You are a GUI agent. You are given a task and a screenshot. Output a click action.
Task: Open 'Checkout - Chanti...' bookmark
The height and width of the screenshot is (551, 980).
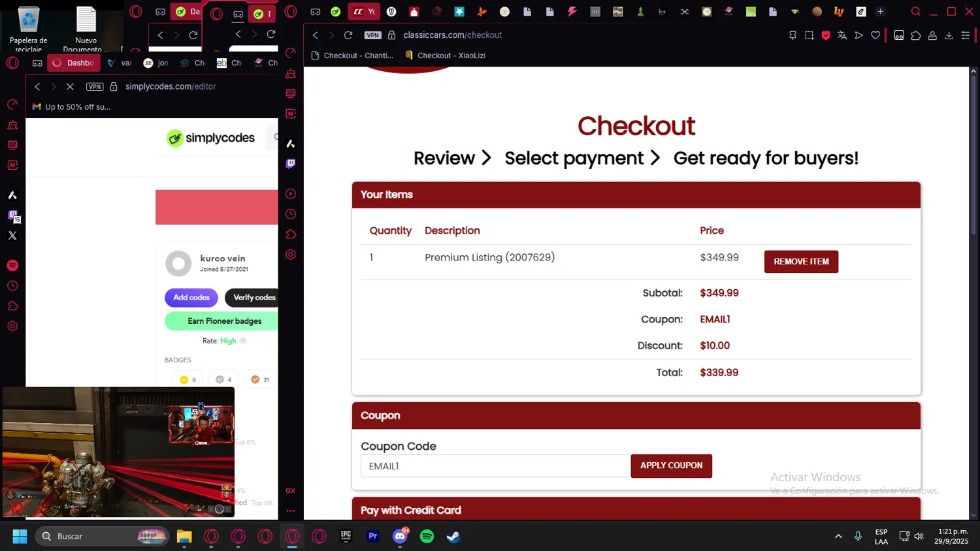point(353,55)
